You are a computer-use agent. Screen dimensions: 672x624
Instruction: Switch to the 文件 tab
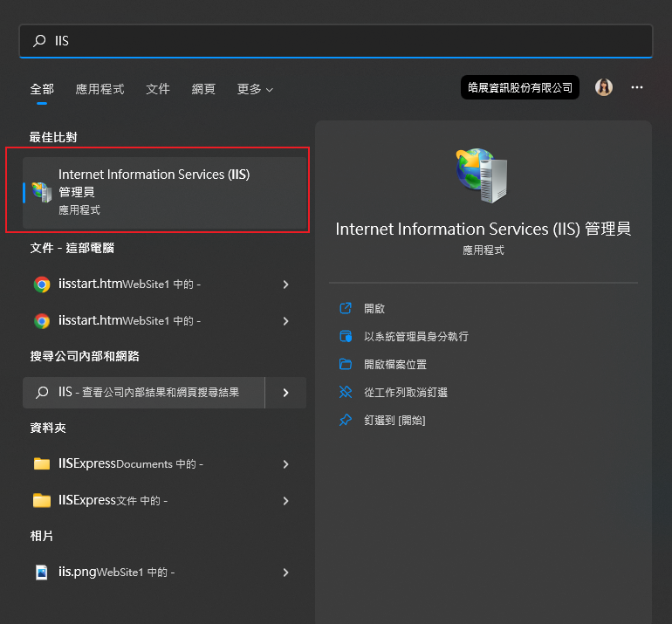coord(158,89)
